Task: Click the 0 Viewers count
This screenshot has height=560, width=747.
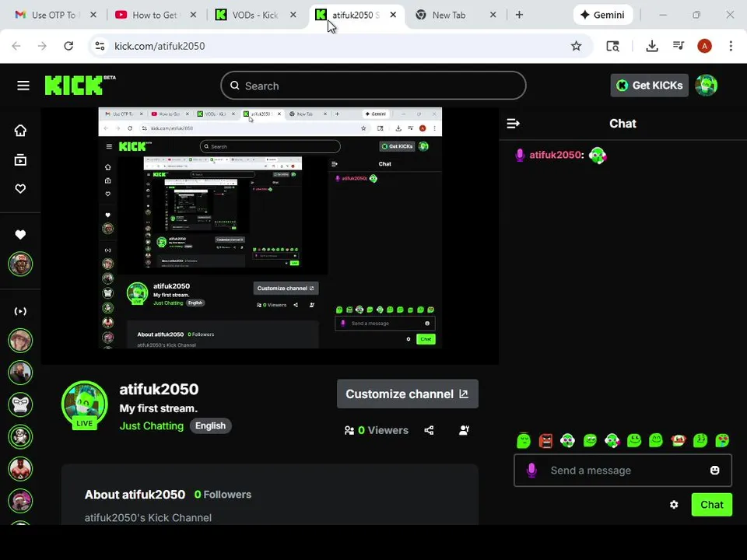Action: 377,430
